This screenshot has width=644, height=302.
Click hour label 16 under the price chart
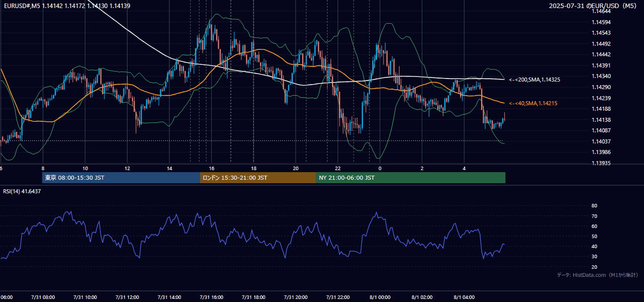tap(212, 168)
